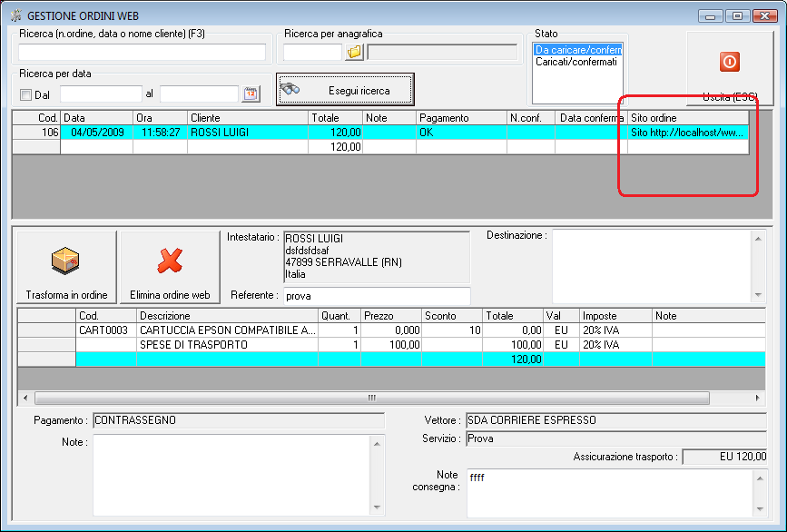
Task: Click the 'Sconto' column header
Action: [x=452, y=316]
